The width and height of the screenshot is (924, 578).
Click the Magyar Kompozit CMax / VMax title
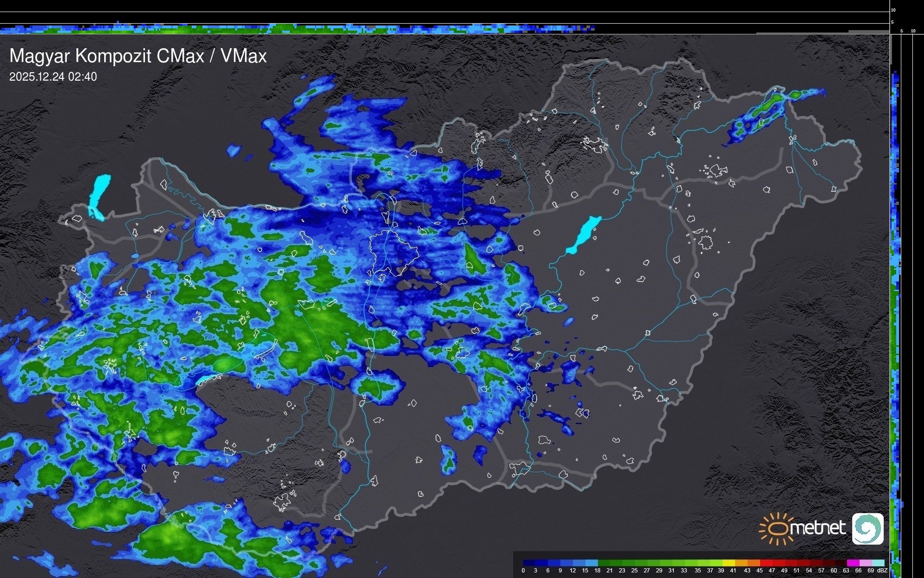pyautogui.click(x=138, y=56)
